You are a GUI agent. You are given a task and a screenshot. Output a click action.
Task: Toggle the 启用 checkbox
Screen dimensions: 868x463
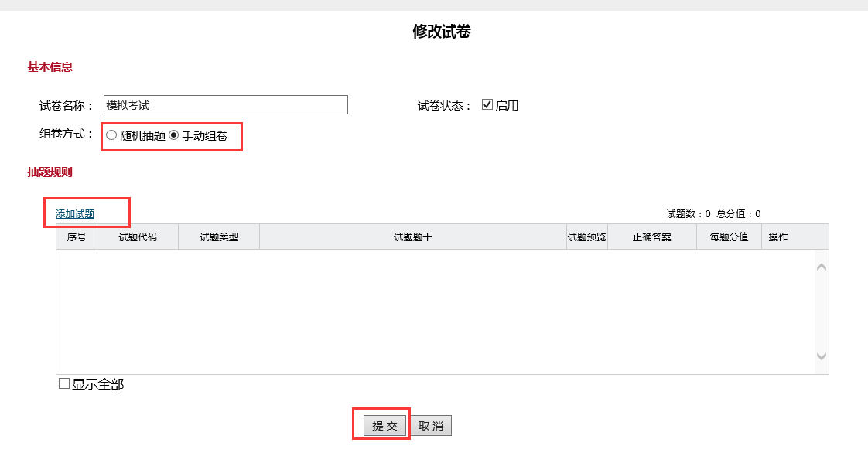487,104
